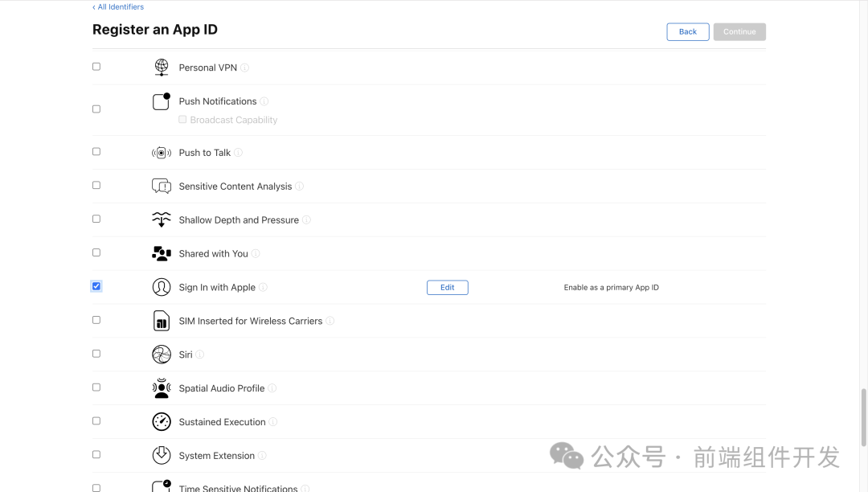This screenshot has height=492, width=868.
Task: Click the 'Spatial Audio Profile' label
Action: click(222, 388)
